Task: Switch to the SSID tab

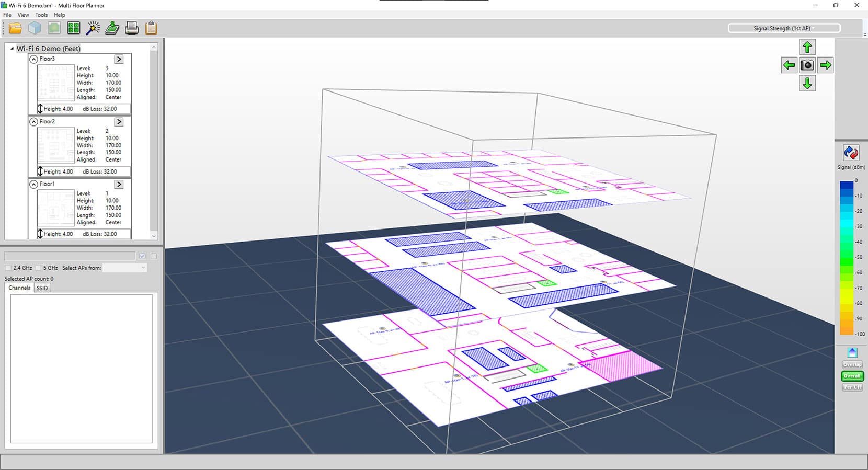Action: [42, 288]
